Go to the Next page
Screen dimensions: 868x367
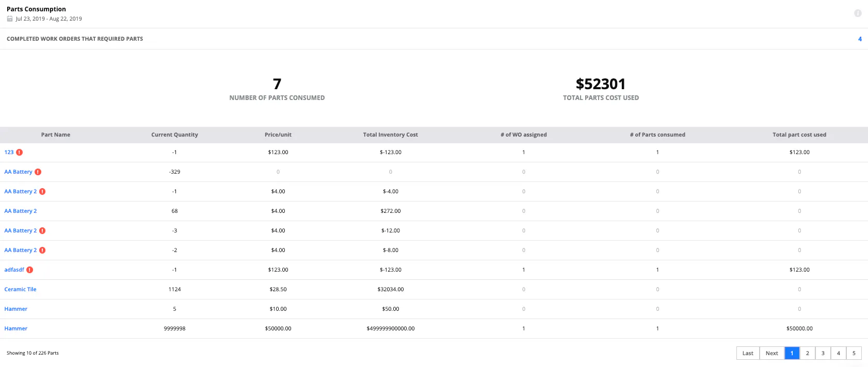tap(772, 353)
